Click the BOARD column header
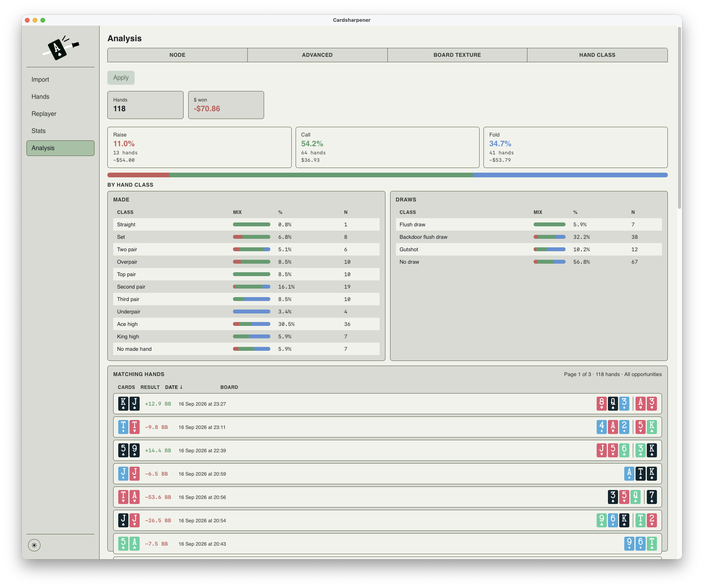 point(229,387)
